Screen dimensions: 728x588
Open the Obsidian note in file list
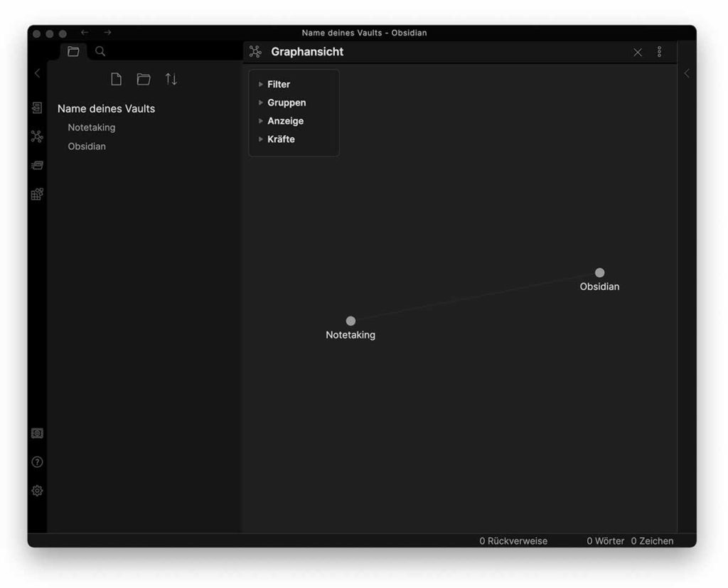coord(87,146)
